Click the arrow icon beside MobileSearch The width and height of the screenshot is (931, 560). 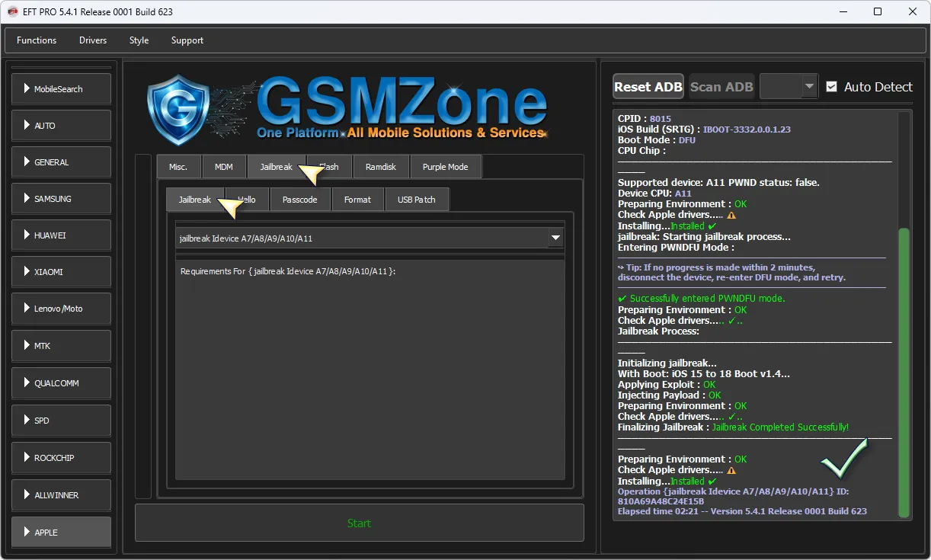click(27, 88)
